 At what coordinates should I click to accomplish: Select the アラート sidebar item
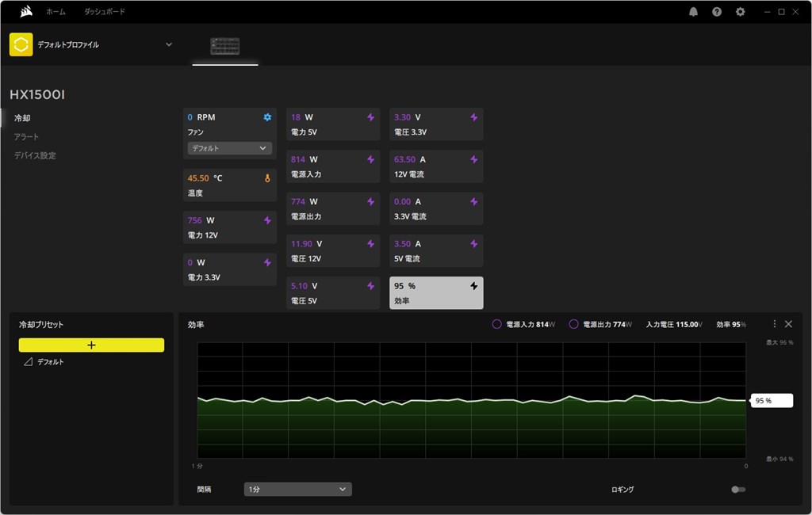26,136
